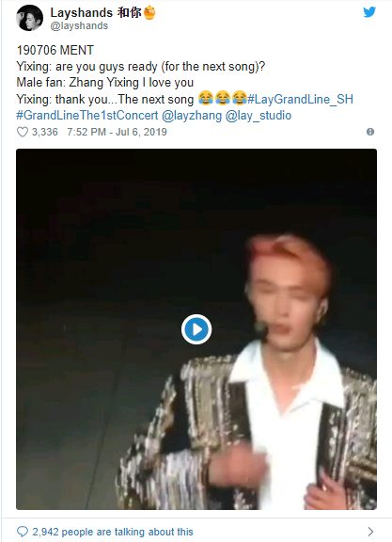Visit the @lay_studio mentioned profile
This screenshot has width=392, height=542.
259,115
